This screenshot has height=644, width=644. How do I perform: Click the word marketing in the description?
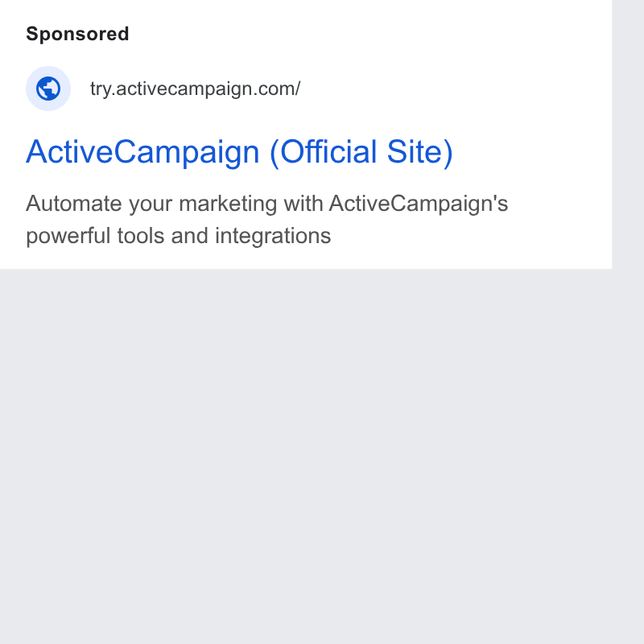[228, 204]
